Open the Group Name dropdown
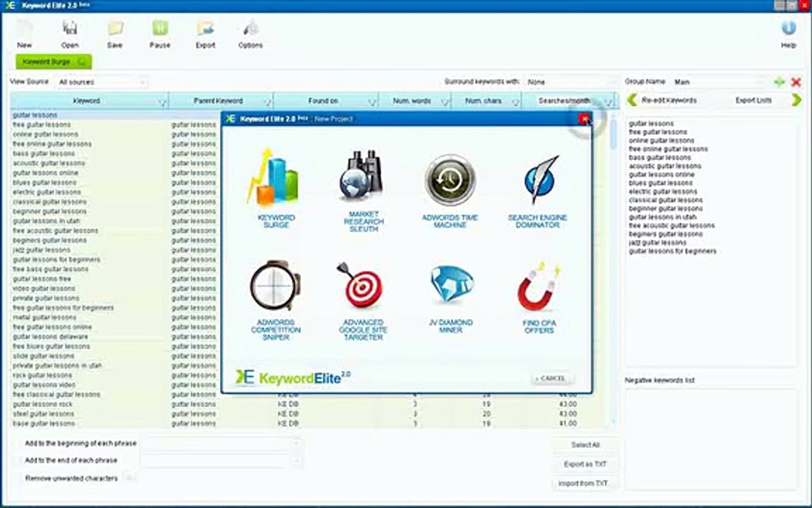This screenshot has height=508, width=812. tap(720, 82)
